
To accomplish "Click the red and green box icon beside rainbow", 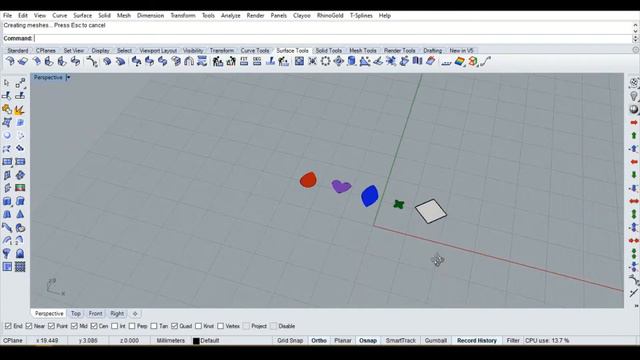I will pyautogui.click(x=473, y=62).
